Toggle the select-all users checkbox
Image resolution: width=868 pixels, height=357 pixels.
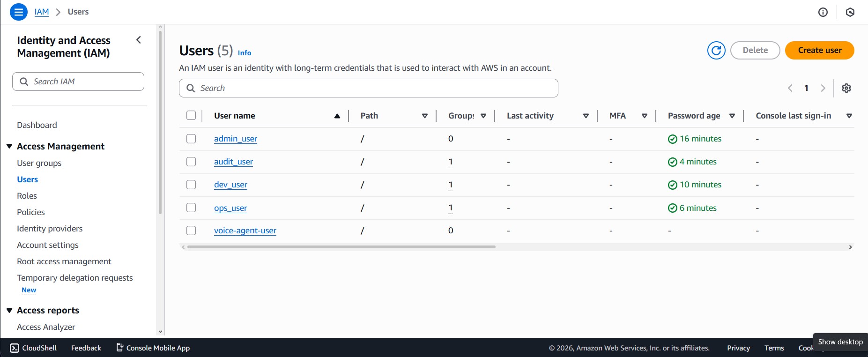(x=191, y=115)
